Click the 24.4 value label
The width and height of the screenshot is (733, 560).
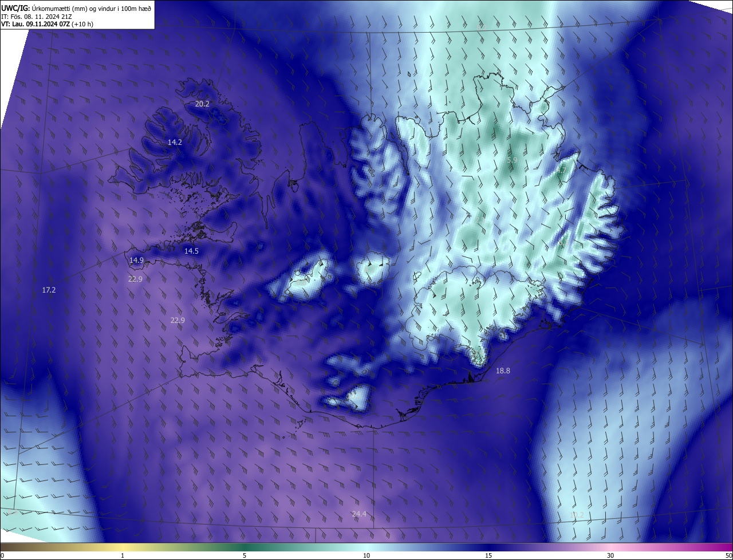pyautogui.click(x=359, y=515)
